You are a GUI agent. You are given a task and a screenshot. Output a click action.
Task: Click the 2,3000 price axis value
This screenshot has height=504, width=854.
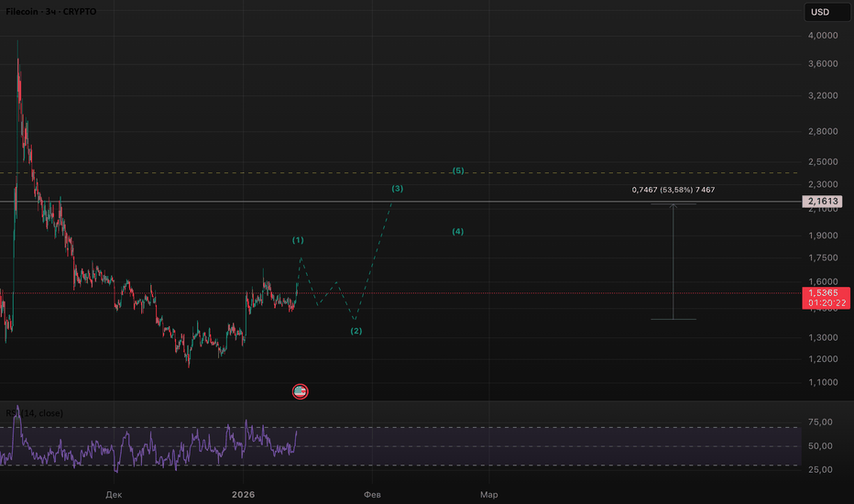[x=823, y=185]
